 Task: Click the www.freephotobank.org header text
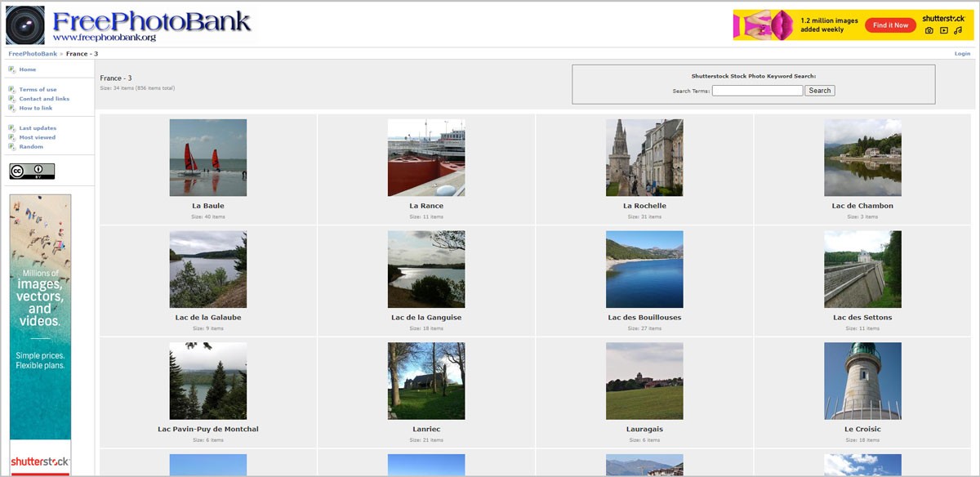[x=104, y=38]
